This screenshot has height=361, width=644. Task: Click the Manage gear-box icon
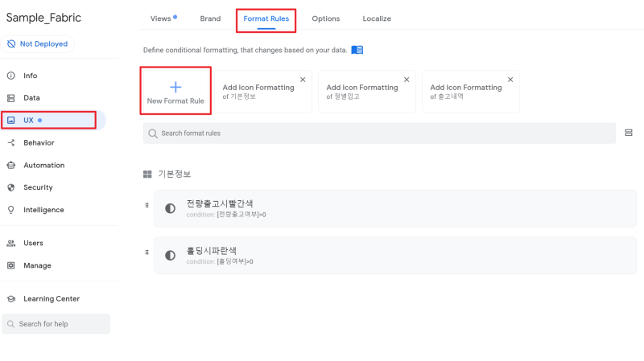pos(11,265)
